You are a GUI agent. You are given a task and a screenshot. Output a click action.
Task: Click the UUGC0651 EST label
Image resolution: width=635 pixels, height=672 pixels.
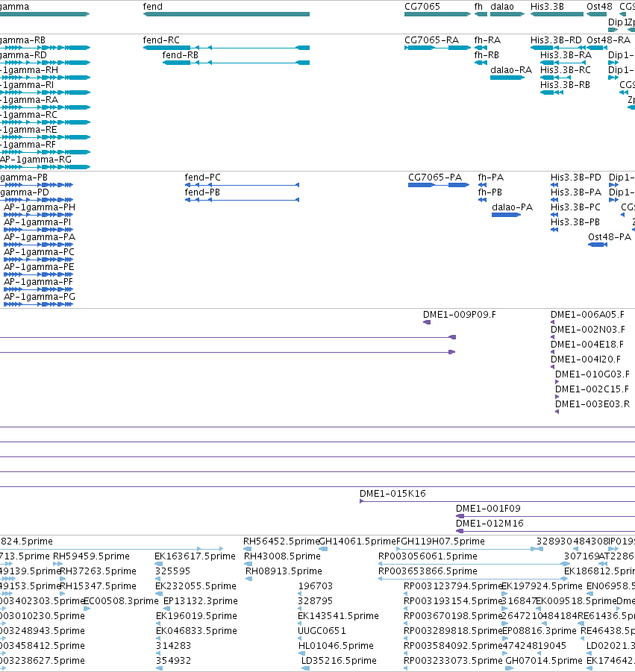(x=322, y=631)
